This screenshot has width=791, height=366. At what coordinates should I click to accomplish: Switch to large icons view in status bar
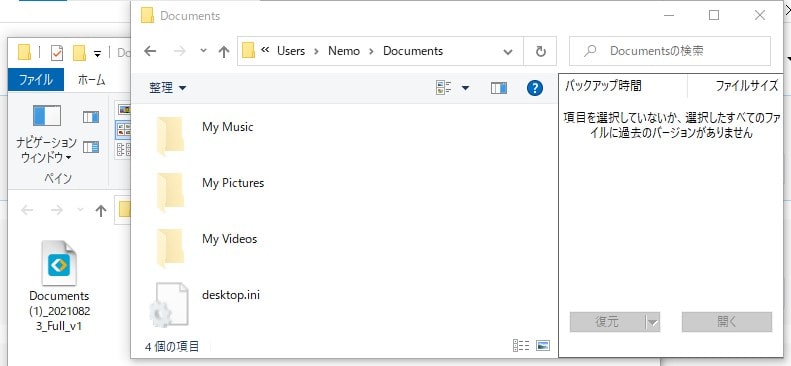click(543, 345)
